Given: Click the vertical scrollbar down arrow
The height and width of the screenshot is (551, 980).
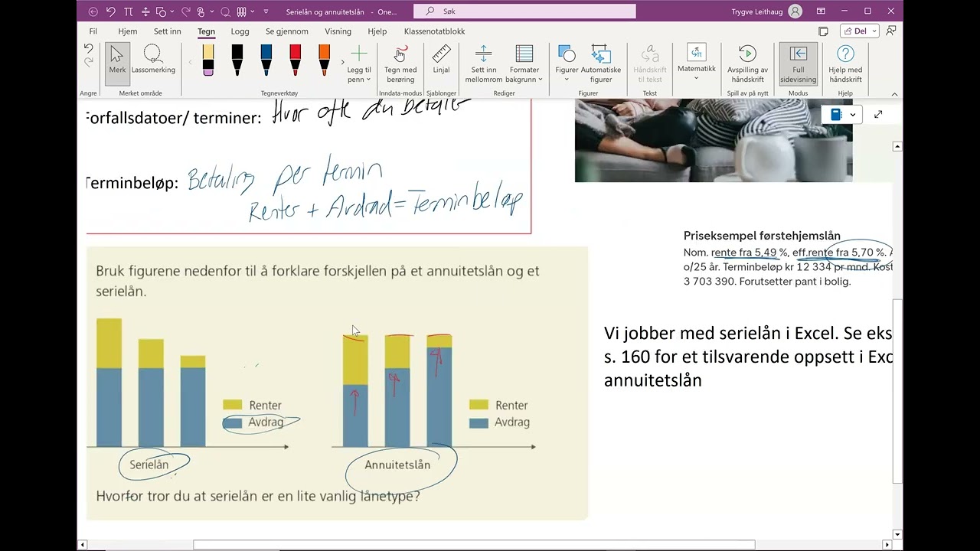Looking at the screenshot, I should [x=898, y=534].
